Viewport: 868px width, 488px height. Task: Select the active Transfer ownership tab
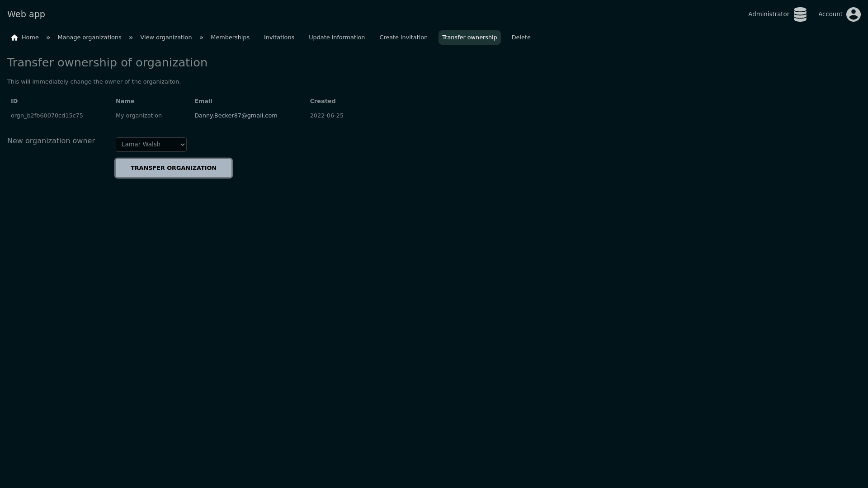pos(469,38)
